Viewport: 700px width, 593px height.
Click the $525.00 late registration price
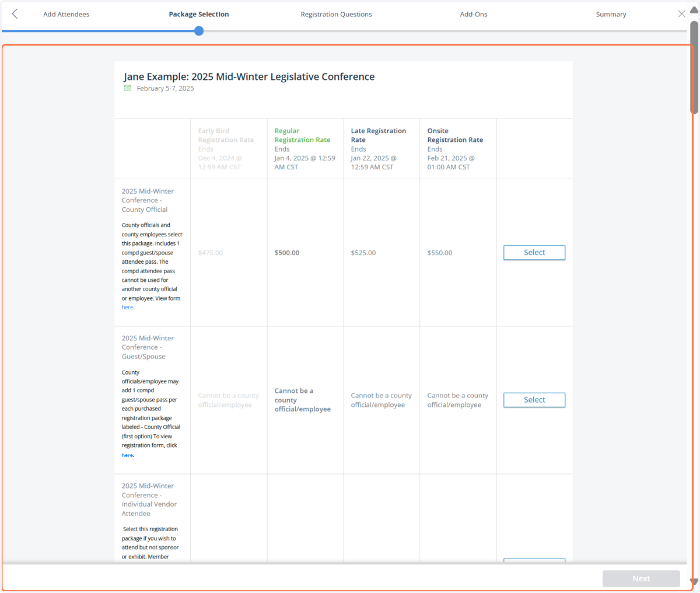[x=363, y=253]
